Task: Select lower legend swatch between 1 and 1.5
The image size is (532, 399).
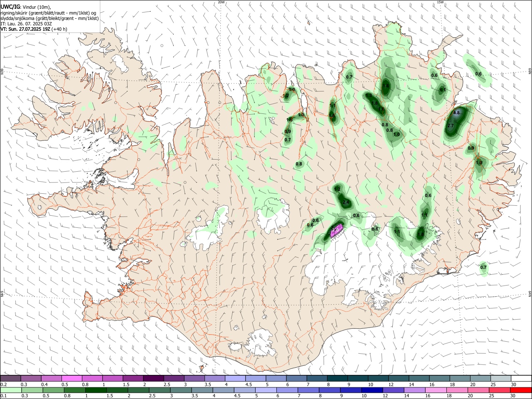Action: pyautogui.click(x=96, y=390)
